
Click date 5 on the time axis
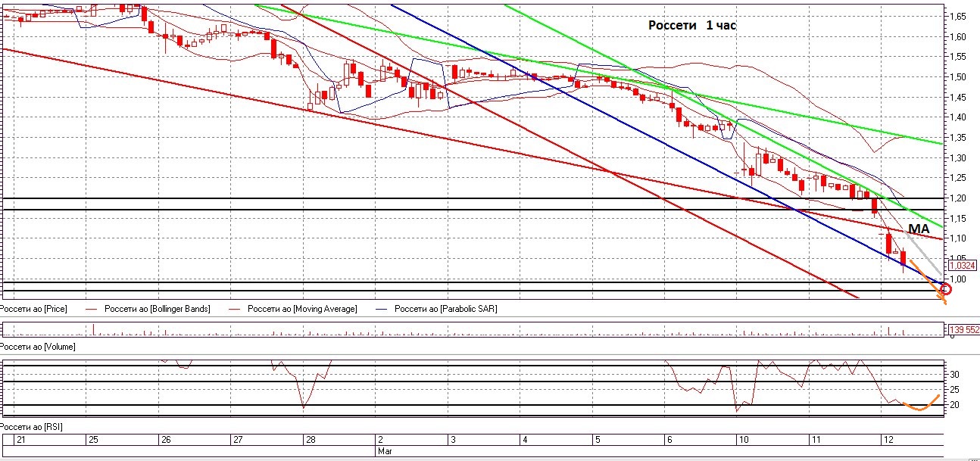point(597,440)
